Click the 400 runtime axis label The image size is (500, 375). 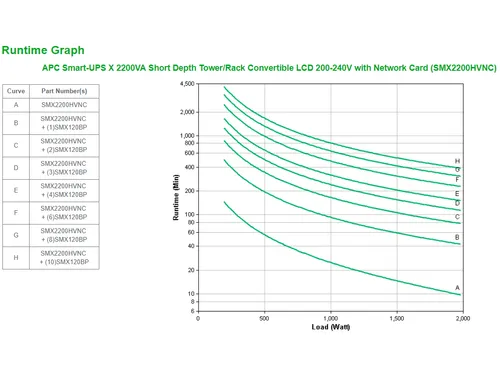pyautogui.click(x=189, y=167)
